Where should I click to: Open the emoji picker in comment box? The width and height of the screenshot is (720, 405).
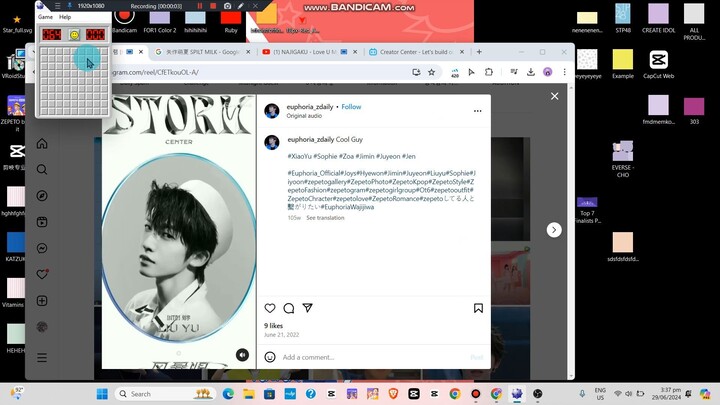click(x=270, y=357)
